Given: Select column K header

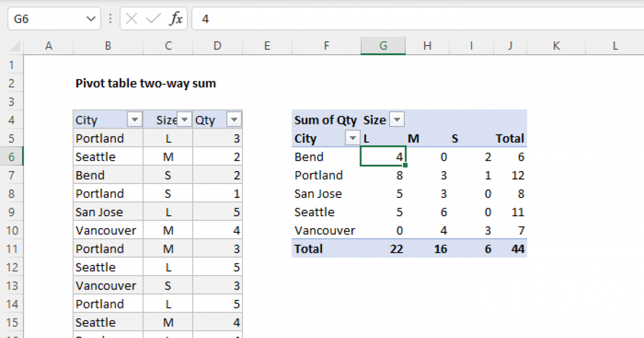Looking at the screenshot, I should point(557,47).
